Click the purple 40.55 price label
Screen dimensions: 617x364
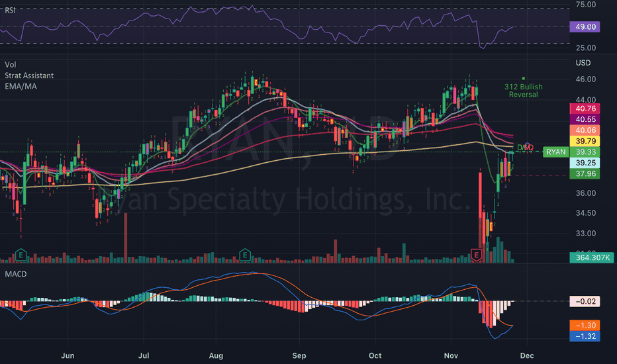(585, 119)
